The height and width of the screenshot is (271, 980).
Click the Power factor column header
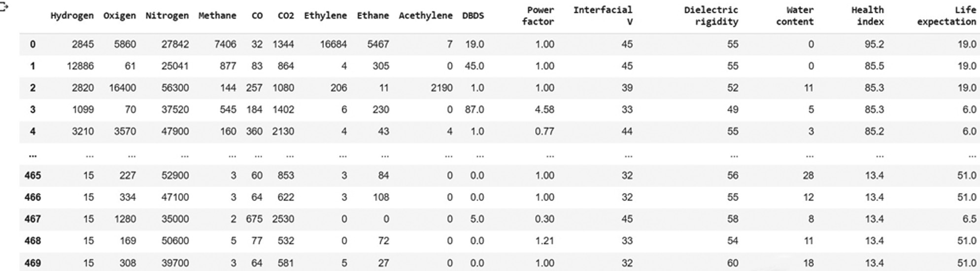tap(538, 16)
